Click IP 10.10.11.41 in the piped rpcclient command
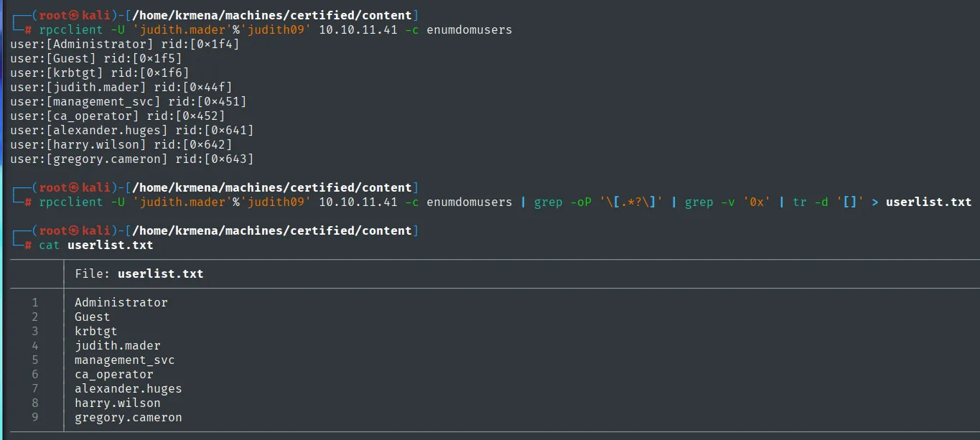This screenshot has width=980, height=440. tap(358, 202)
